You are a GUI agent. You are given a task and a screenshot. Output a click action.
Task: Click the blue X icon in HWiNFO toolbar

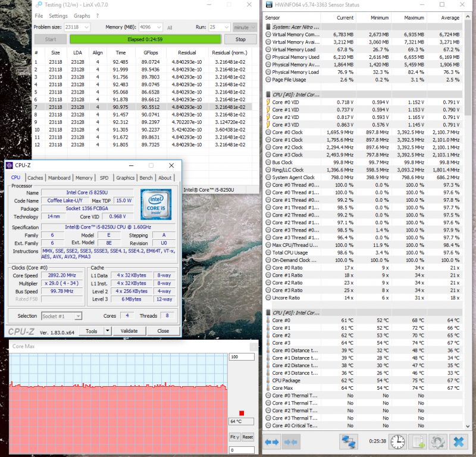[458, 442]
